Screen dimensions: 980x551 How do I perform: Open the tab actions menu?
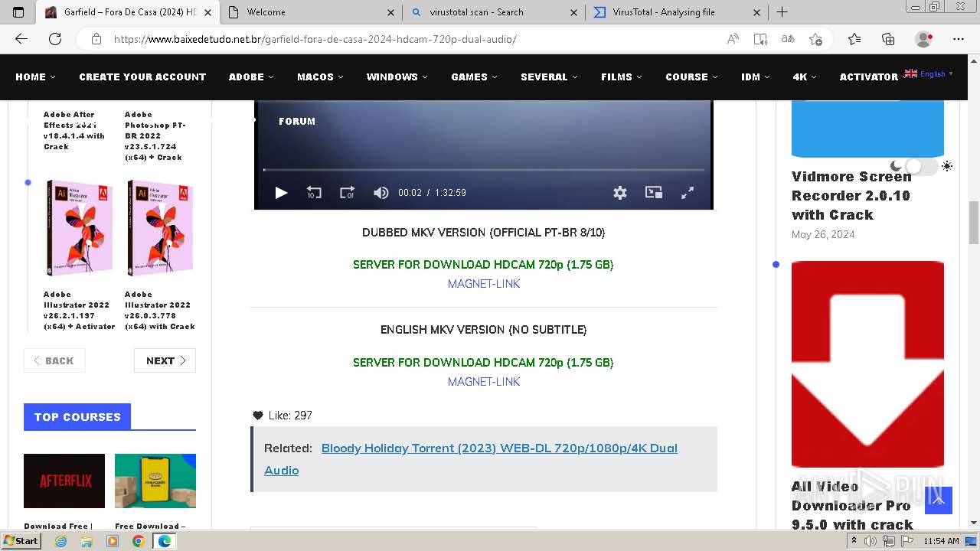(18, 12)
